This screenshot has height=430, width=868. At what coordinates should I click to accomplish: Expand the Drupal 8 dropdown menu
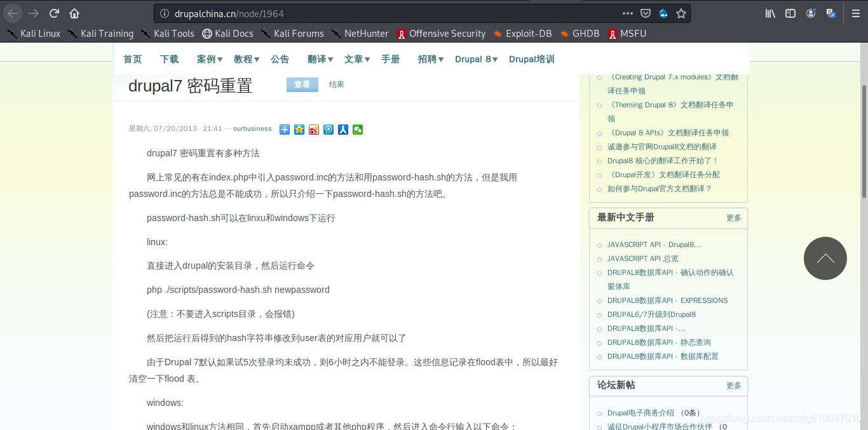pyautogui.click(x=477, y=59)
